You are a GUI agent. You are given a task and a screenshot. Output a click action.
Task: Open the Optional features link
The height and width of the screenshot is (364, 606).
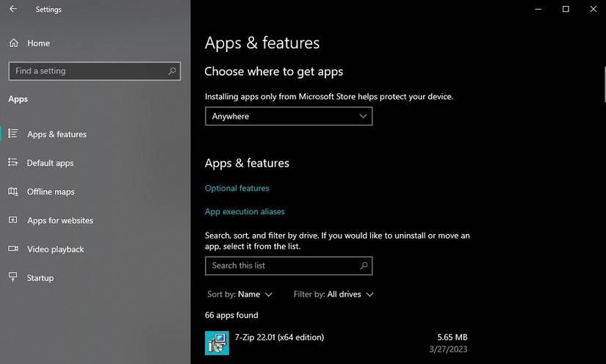pos(237,188)
